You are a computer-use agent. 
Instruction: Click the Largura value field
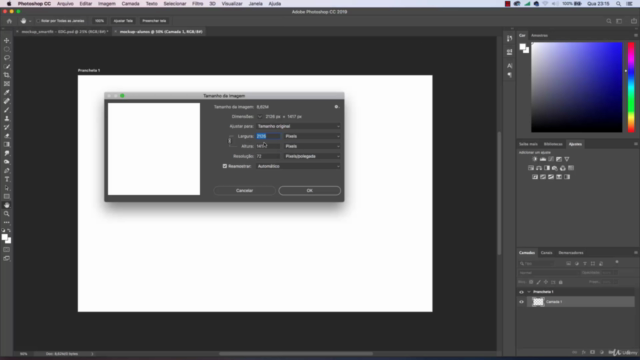click(x=268, y=136)
